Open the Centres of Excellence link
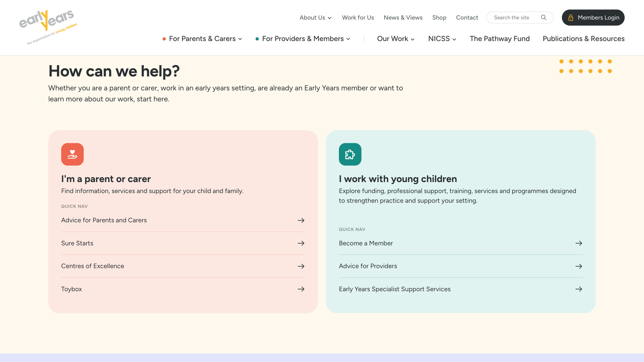 click(x=93, y=266)
